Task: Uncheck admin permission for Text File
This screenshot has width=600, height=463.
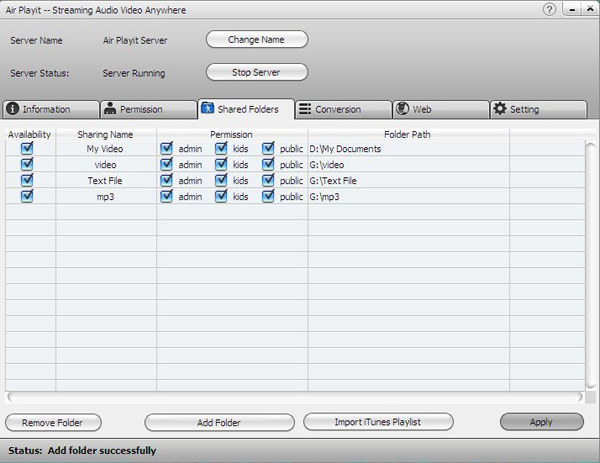Action: click(166, 180)
